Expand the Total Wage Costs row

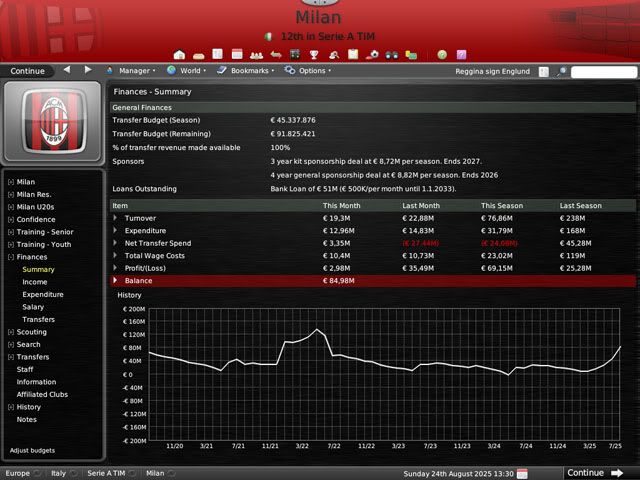coord(115,256)
